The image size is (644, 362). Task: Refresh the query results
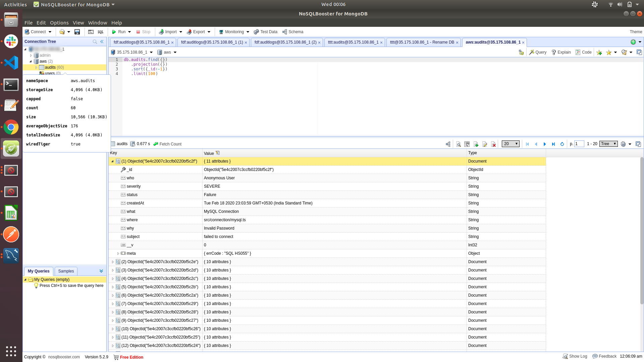(562, 144)
